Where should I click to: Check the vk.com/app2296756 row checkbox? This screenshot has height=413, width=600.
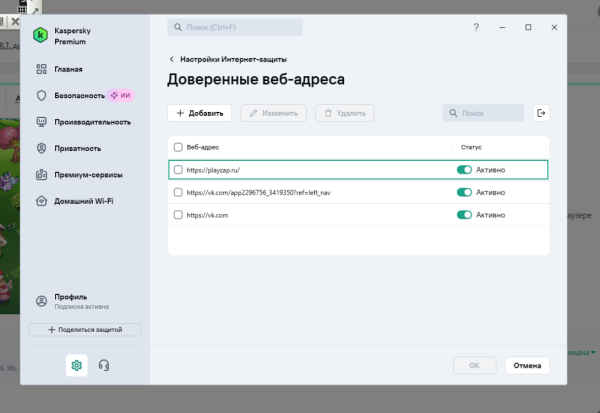[178, 192]
